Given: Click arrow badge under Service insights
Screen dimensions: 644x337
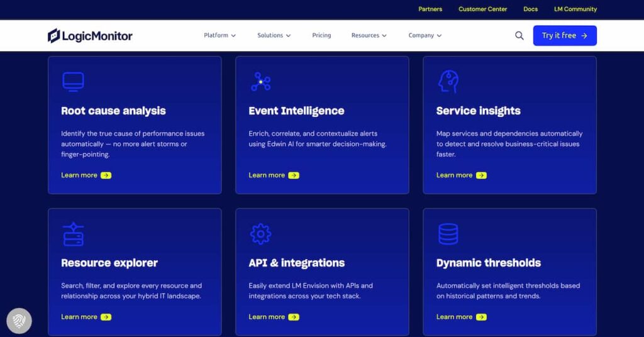Looking at the screenshot, I should pyautogui.click(x=481, y=175).
